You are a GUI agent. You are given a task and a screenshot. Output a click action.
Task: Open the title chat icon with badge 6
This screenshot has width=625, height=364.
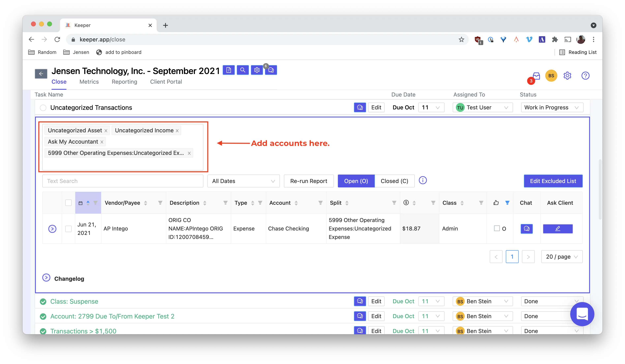271,70
